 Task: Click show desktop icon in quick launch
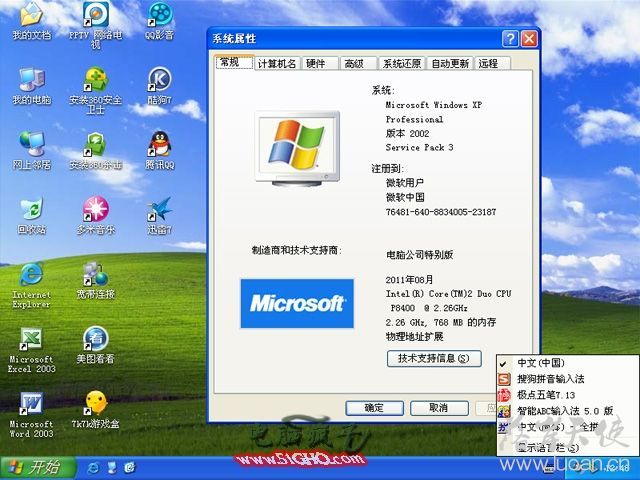click(x=111, y=468)
